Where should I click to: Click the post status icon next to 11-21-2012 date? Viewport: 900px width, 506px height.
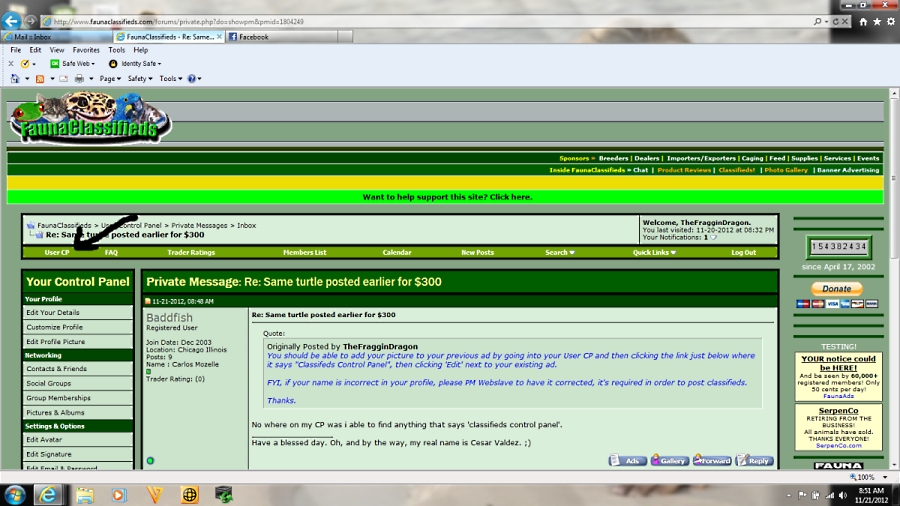pos(148,301)
